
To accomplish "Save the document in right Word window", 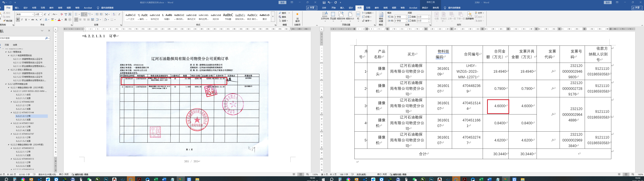I will click(324, 3).
